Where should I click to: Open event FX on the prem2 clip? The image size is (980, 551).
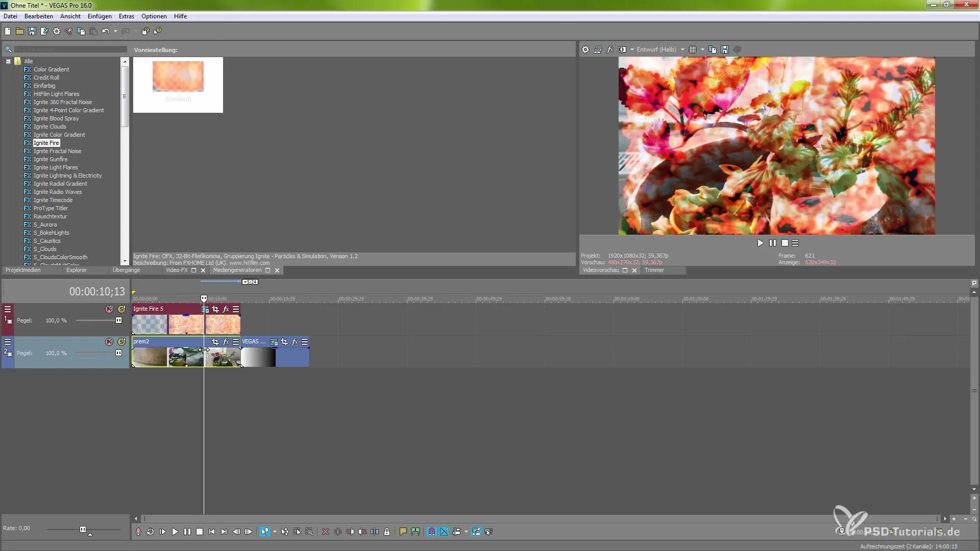[226, 342]
